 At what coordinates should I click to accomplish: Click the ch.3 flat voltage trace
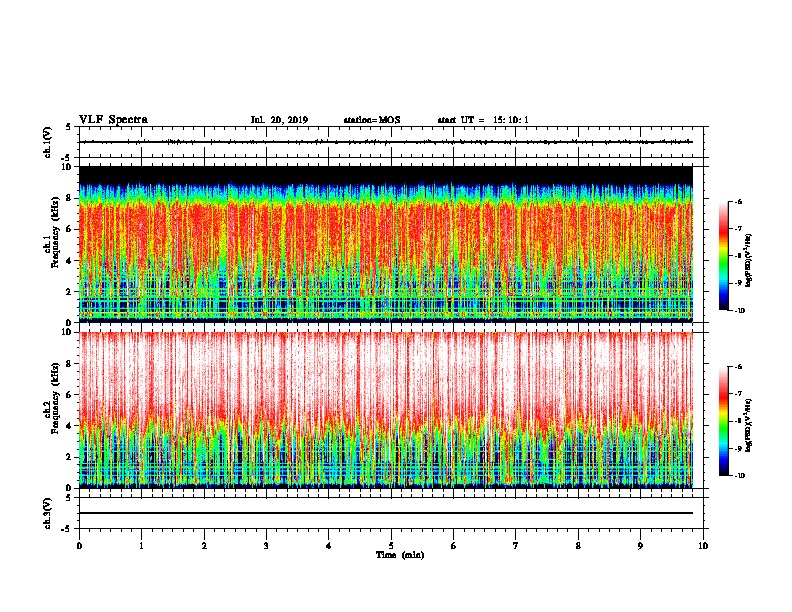(386, 513)
